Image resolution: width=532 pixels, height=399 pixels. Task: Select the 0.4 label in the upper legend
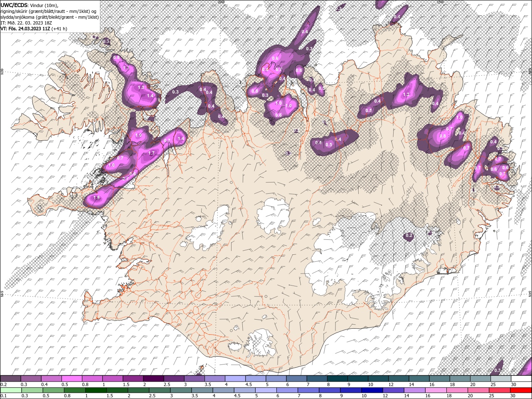tap(44, 384)
